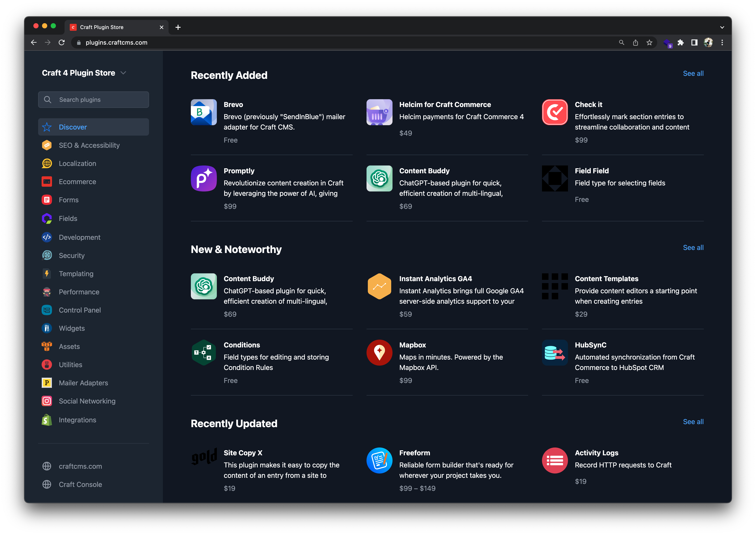Open the Craft Console link
This screenshot has width=756, height=535.
[80, 484]
